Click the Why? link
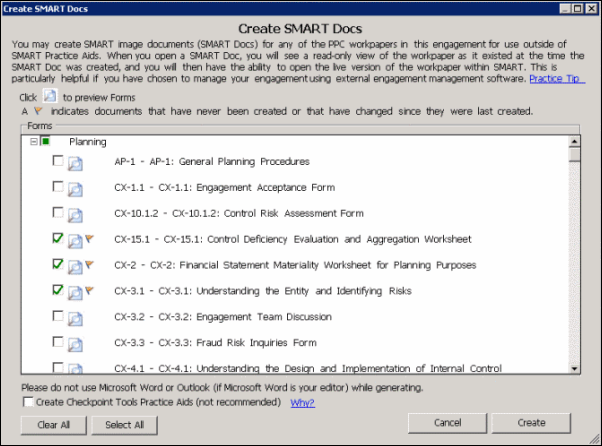Viewport: 602px width, 446px height. pos(302,402)
